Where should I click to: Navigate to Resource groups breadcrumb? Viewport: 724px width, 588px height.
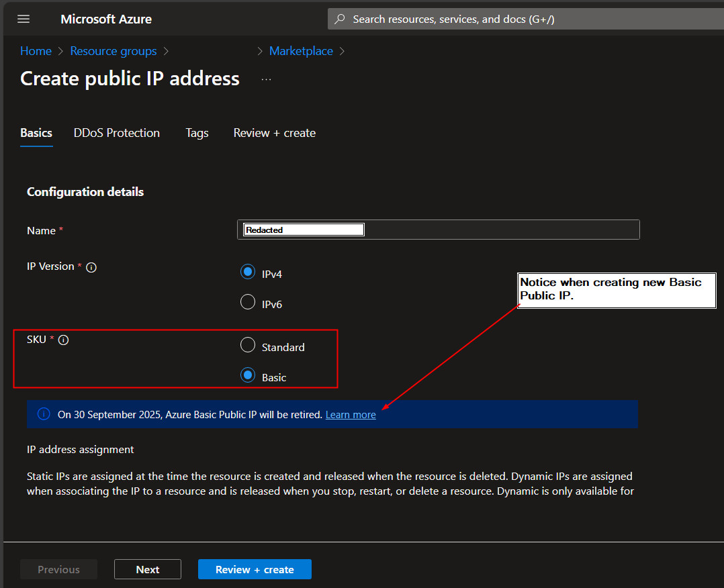pos(114,51)
